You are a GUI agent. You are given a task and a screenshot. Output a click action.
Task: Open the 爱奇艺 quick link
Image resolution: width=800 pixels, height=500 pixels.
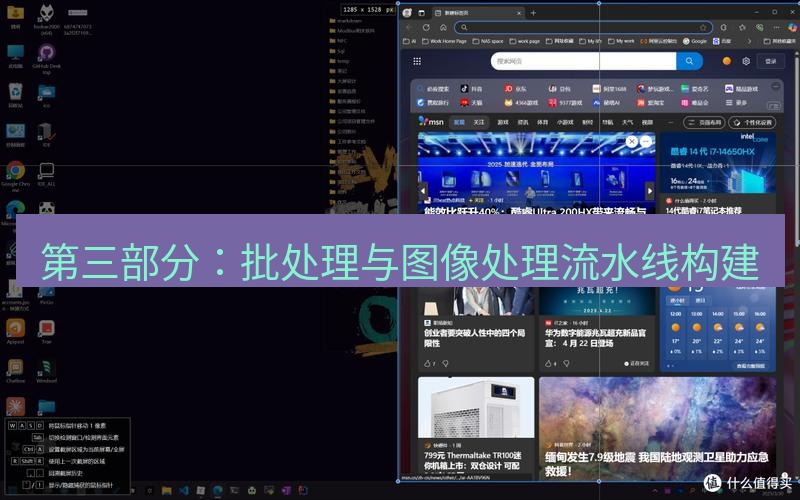pos(695,89)
